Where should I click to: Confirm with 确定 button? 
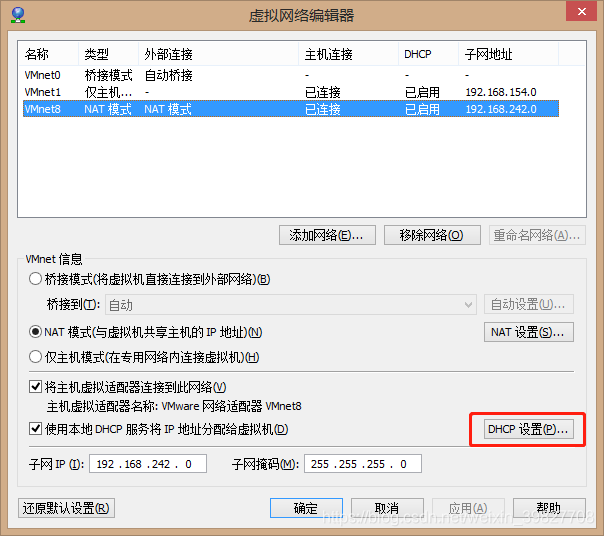click(x=306, y=508)
